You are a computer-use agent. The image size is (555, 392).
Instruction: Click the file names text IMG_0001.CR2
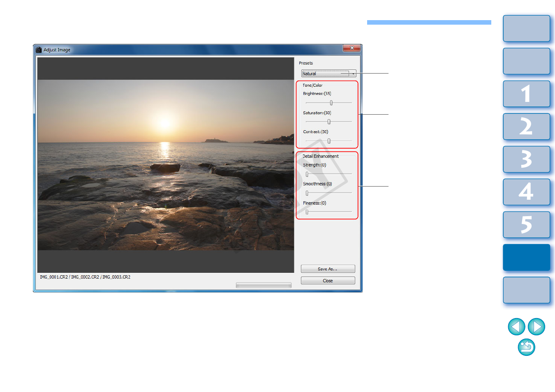click(x=54, y=277)
